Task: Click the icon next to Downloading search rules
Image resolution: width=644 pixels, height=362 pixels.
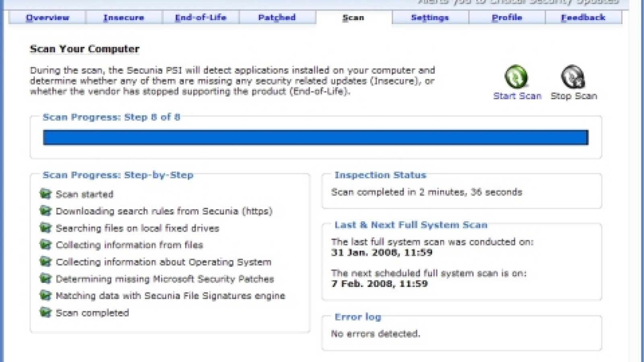Action: [45, 211]
